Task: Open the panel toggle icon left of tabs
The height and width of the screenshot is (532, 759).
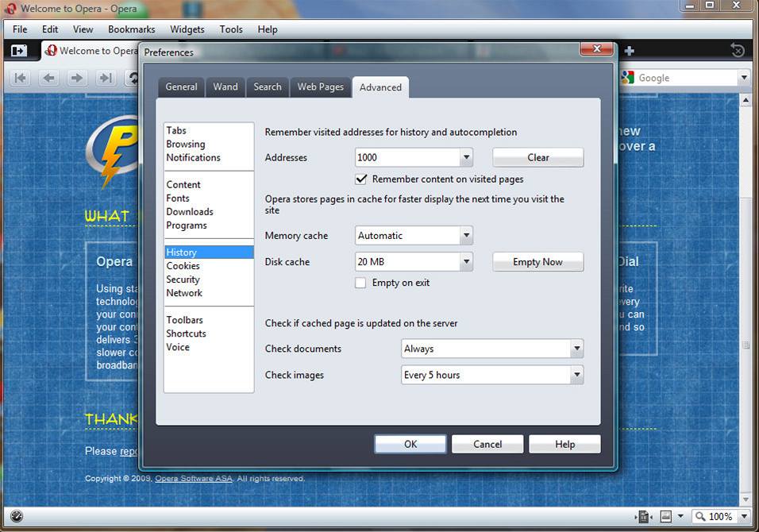Action: coord(18,51)
